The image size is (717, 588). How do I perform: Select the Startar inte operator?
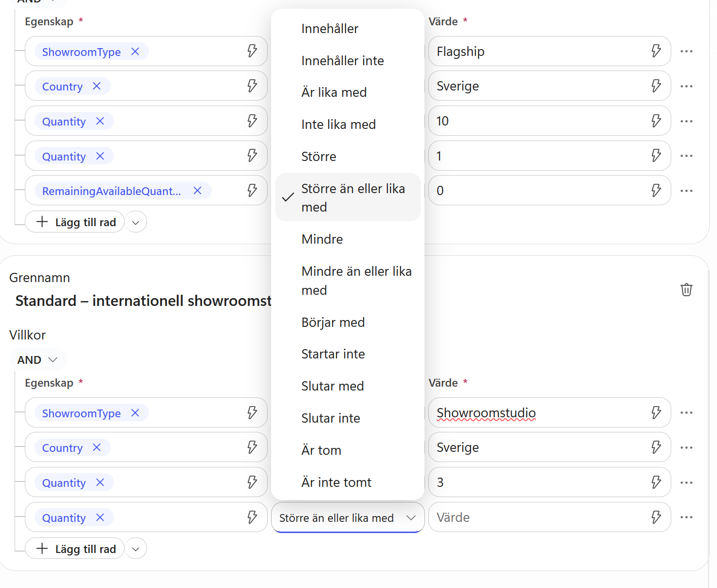pos(348,354)
